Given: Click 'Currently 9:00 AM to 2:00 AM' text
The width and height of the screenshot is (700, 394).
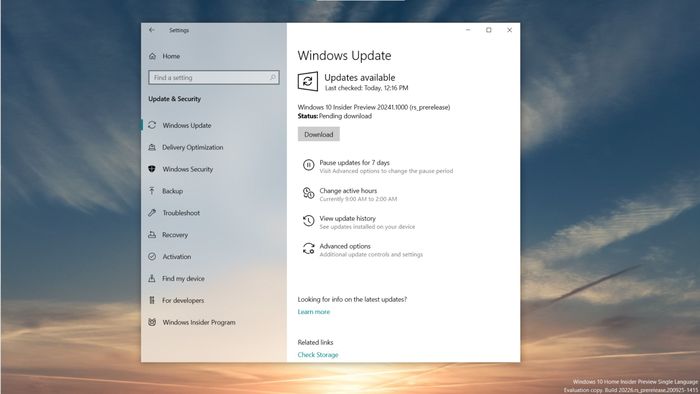Looking at the screenshot, I should click(358, 199).
